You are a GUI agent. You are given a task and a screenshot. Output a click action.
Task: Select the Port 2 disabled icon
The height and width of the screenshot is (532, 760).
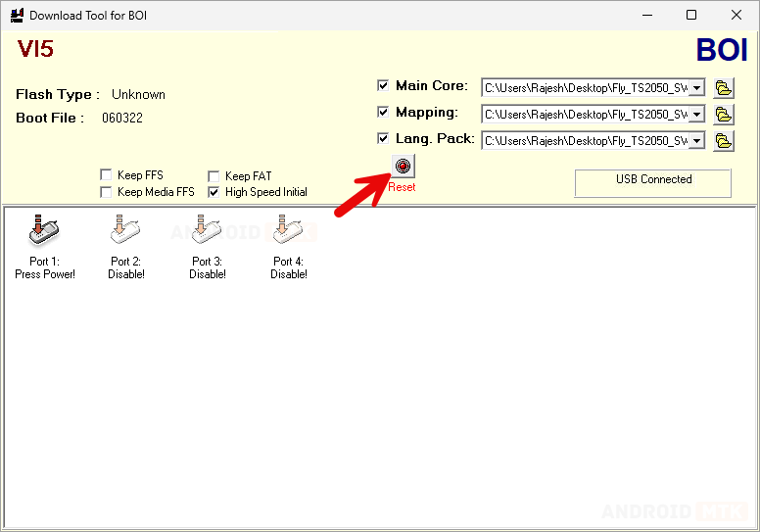tap(125, 232)
